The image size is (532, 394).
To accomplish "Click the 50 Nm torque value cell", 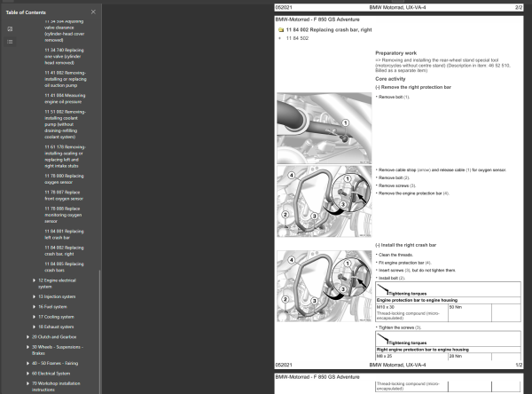I will point(470,312).
